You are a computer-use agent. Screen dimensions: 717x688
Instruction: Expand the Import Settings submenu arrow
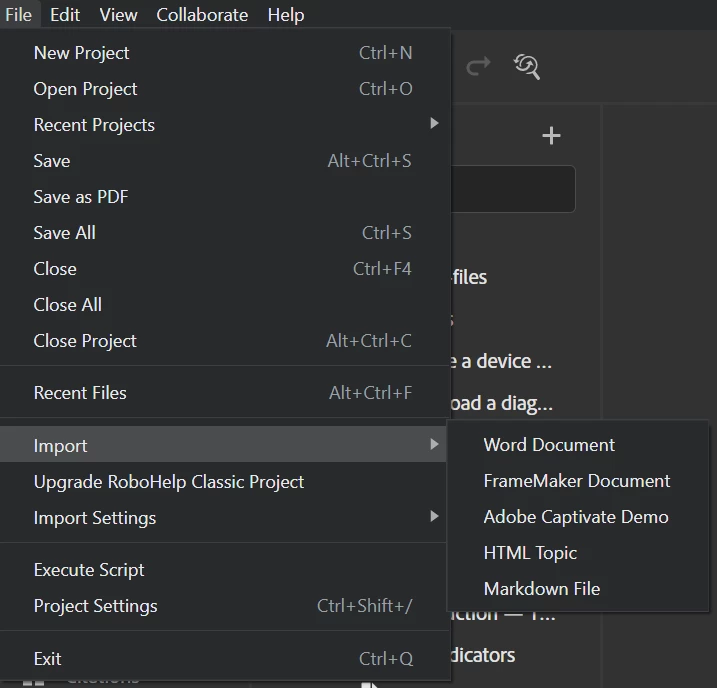(434, 517)
